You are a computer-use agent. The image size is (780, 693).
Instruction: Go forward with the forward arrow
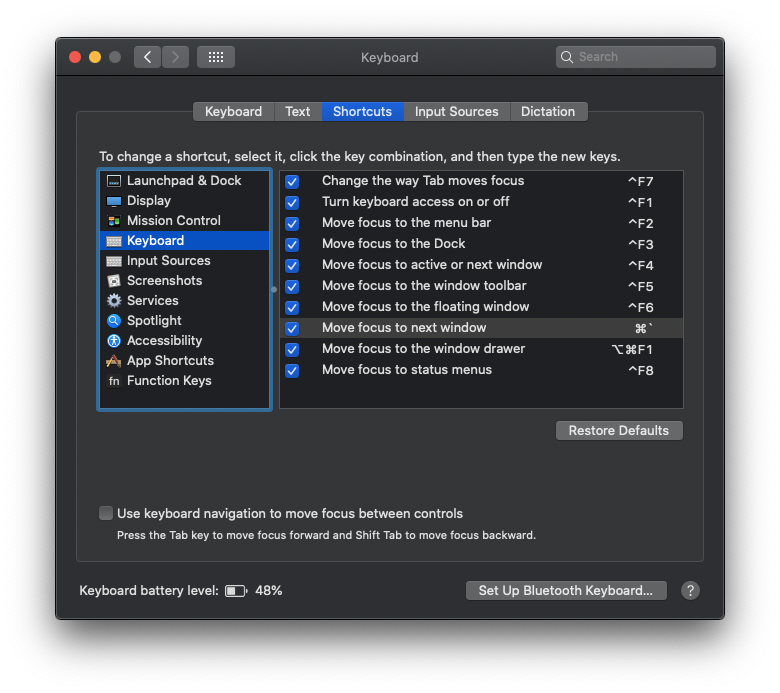176,57
